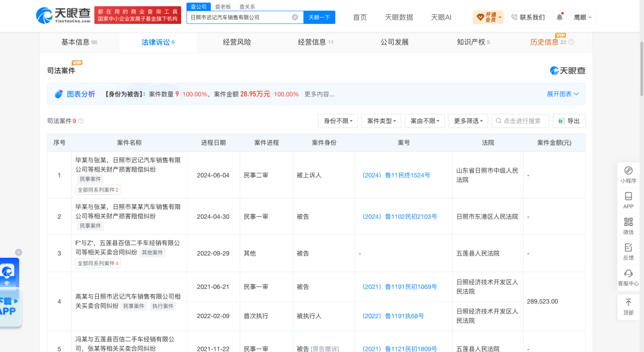
Task: Open case number (2024)鲁1102民初2103号
Action: click(400, 217)
